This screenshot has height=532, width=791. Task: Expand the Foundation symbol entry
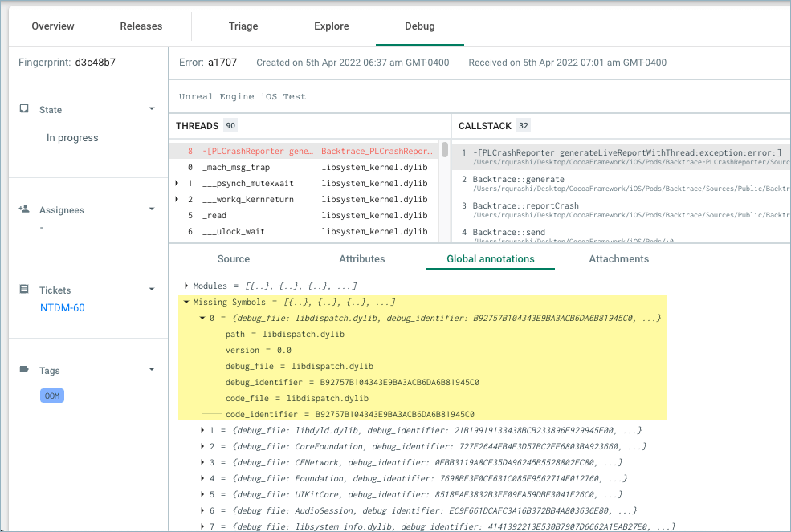coord(202,478)
